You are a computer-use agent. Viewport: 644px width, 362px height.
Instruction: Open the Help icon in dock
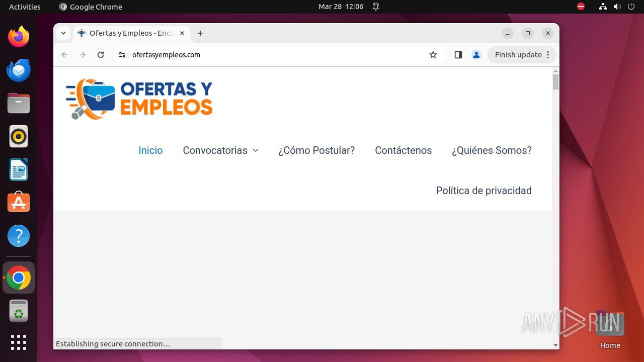[x=19, y=236]
